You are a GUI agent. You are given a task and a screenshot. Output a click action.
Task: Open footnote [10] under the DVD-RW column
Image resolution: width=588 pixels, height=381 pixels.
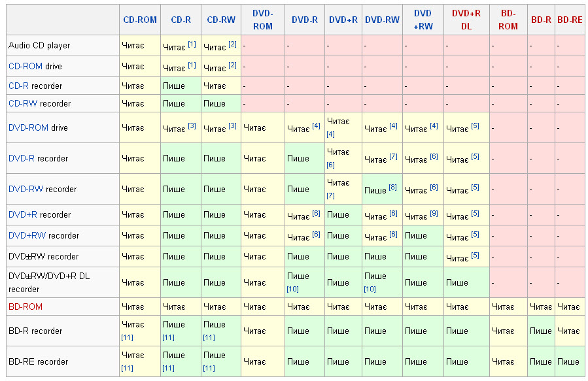tap(370, 290)
